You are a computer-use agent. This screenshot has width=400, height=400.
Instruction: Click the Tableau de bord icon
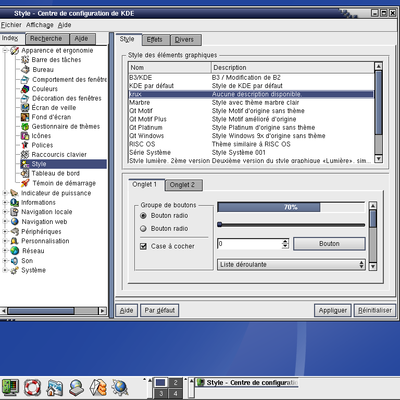pos(25,173)
